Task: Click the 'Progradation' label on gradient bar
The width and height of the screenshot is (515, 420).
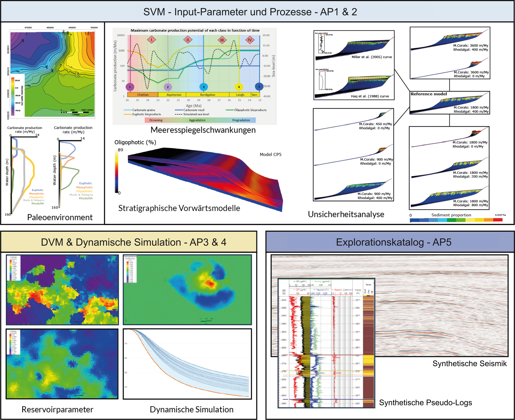Action: 241,120
